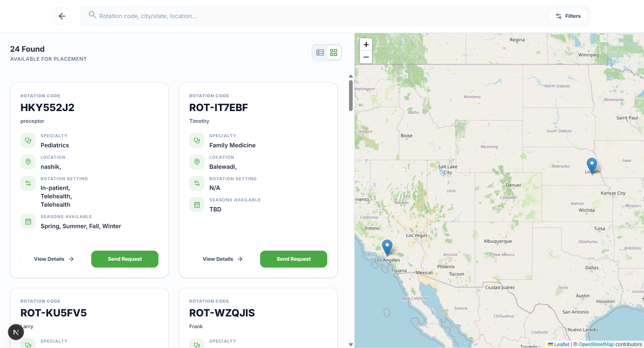Click the Dallas map label
The width and height of the screenshot is (644, 348).
(x=592, y=268)
